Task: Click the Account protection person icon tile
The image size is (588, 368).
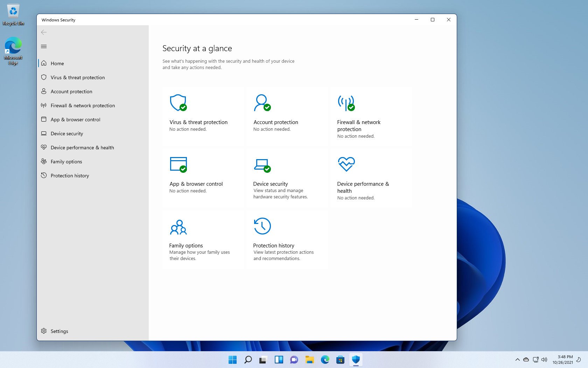Action: (262, 103)
